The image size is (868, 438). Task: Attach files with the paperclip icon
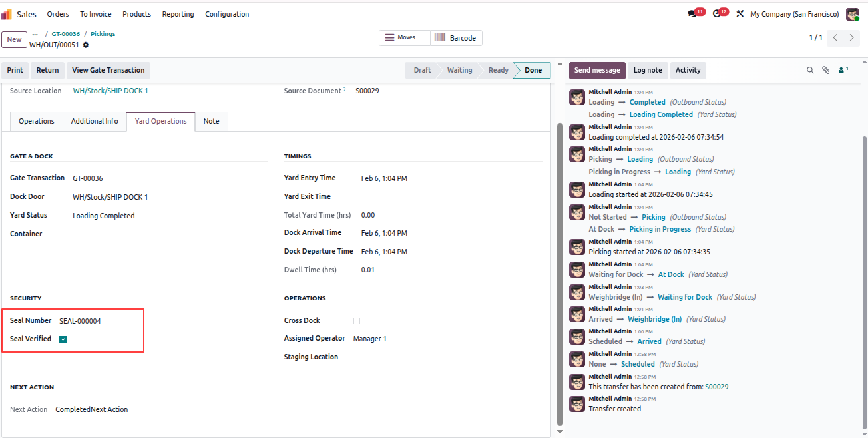pos(825,70)
